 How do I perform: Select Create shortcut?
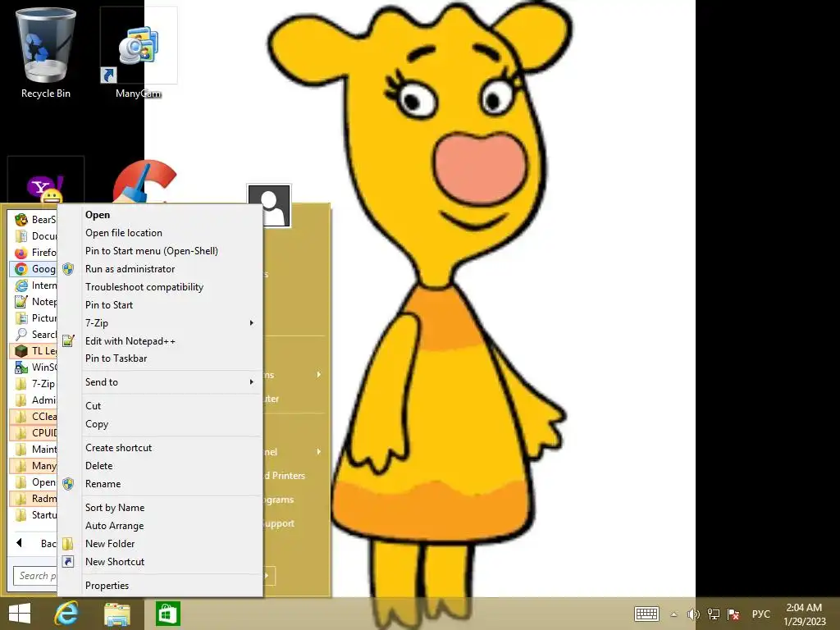[x=161, y=448]
